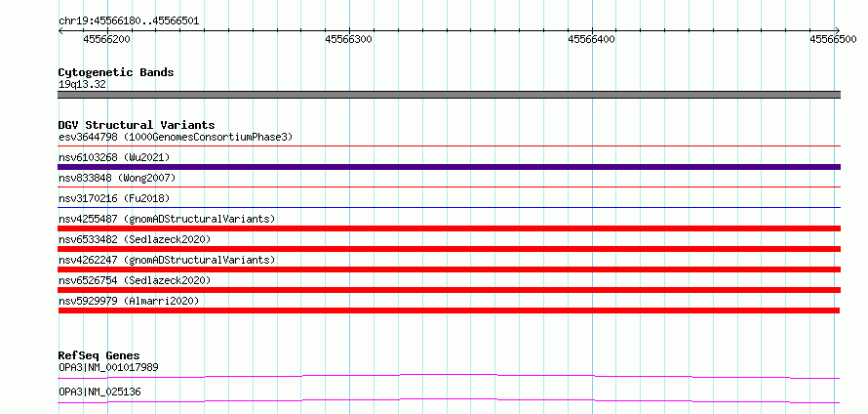
Task: Click the 45566500 ruler position label
Action: pos(833,39)
